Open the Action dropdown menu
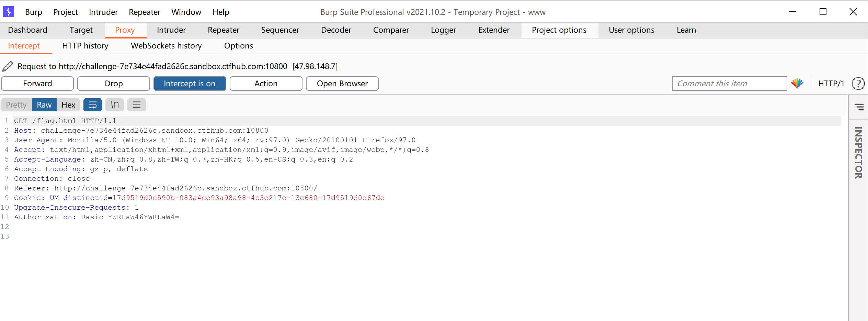 coord(266,84)
